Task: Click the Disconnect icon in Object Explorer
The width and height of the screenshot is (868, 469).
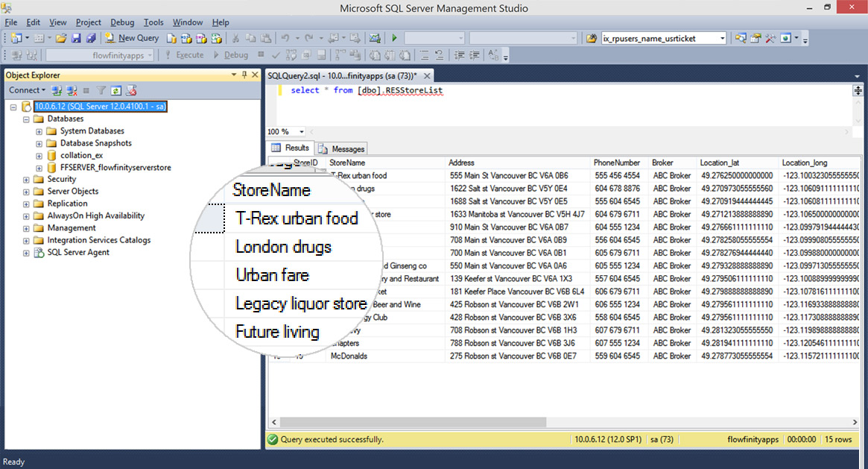Action: (x=72, y=90)
